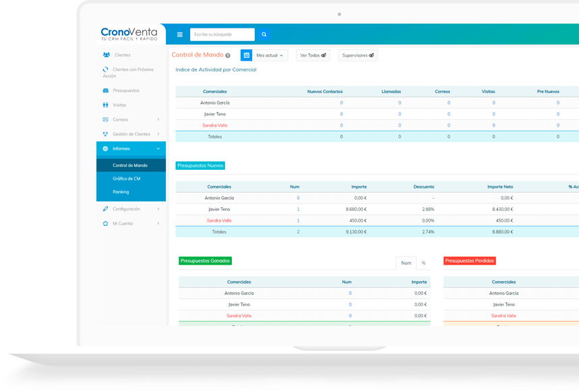
Task: Click the Clientes people icon
Action: (x=106, y=55)
